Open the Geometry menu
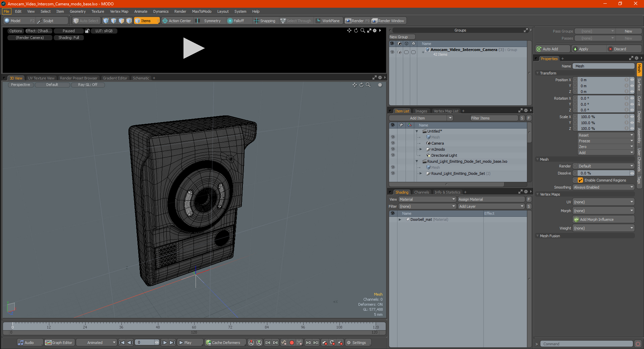The image size is (644, 349). 77,11
